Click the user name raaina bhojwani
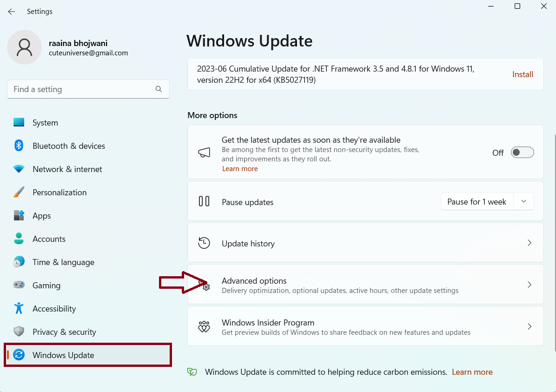 tap(78, 43)
